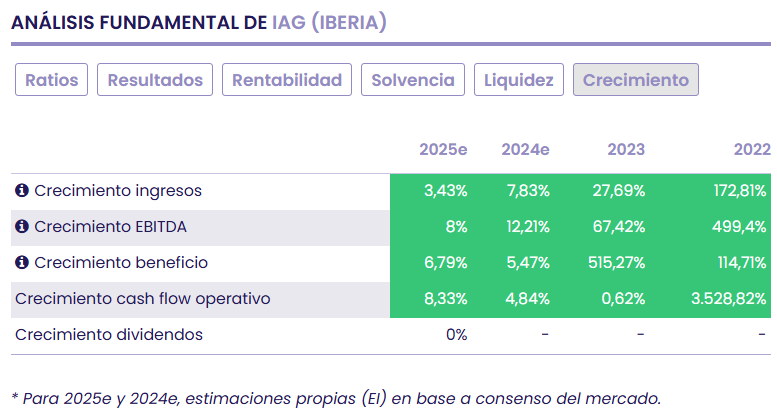777x415 pixels.
Task: Click the Crecimiento dividendos row label
Action: click(x=109, y=335)
